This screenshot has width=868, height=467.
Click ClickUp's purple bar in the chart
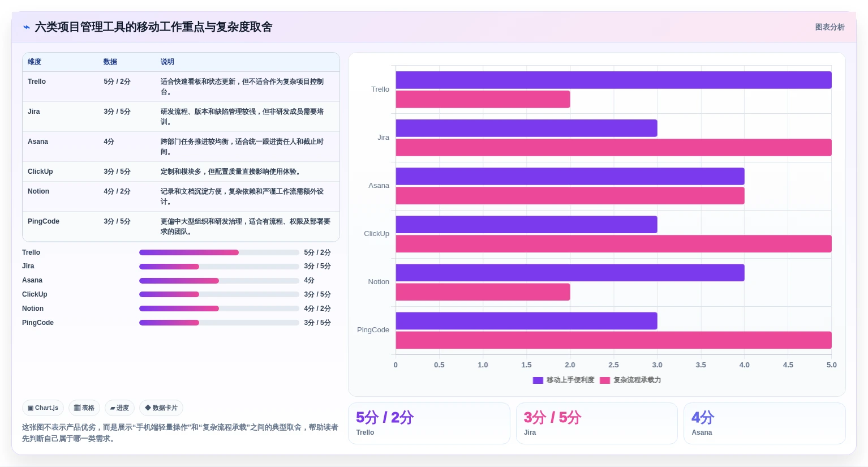click(526, 224)
